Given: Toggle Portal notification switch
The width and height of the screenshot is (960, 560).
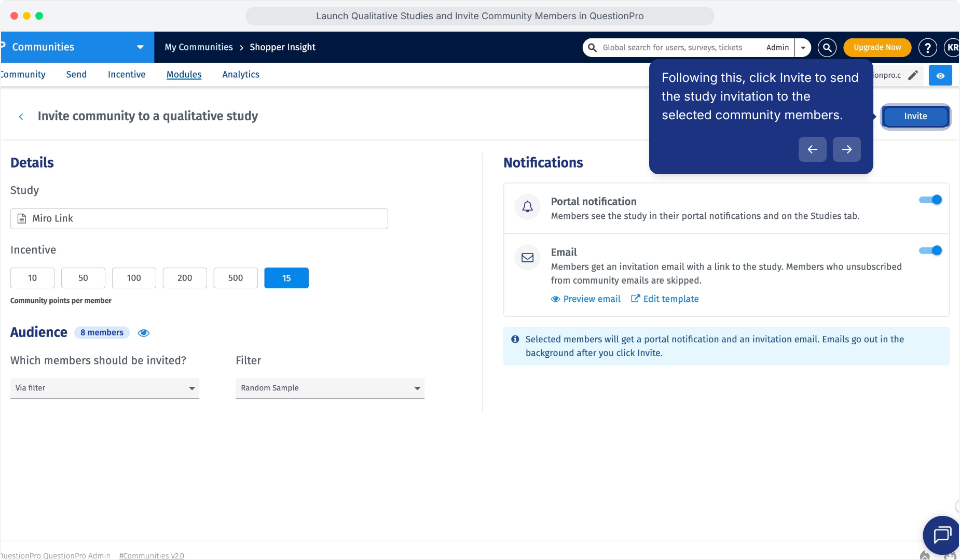Looking at the screenshot, I should (930, 200).
